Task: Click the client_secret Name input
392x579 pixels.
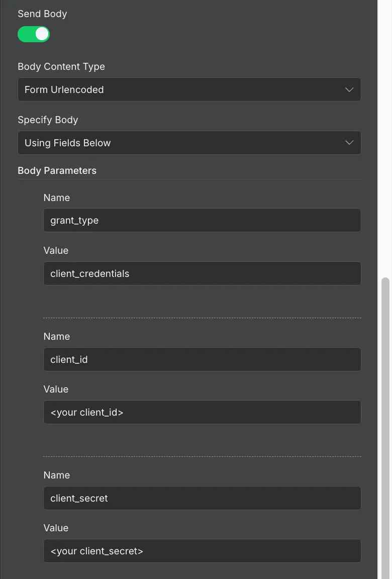Action: [202, 498]
